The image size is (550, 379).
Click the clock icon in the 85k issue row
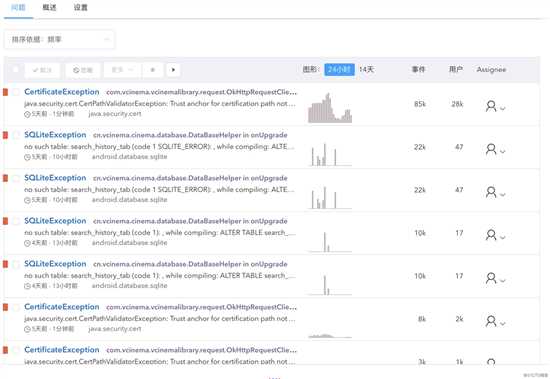click(x=27, y=114)
